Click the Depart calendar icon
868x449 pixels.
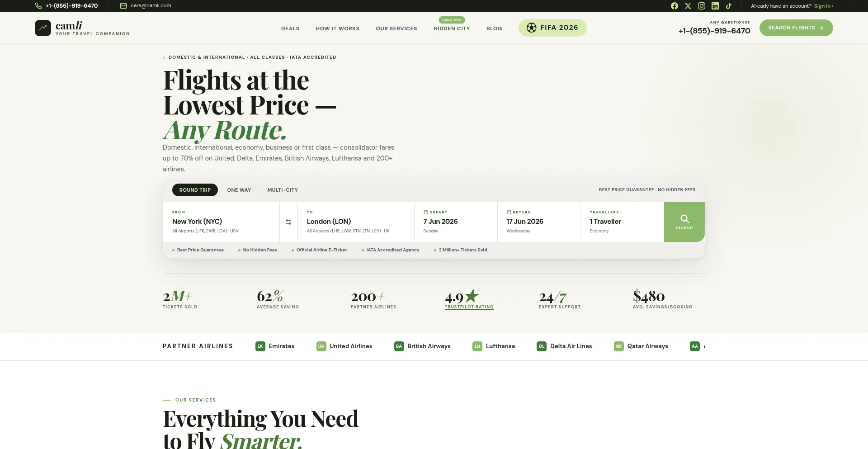pos(425,212)
